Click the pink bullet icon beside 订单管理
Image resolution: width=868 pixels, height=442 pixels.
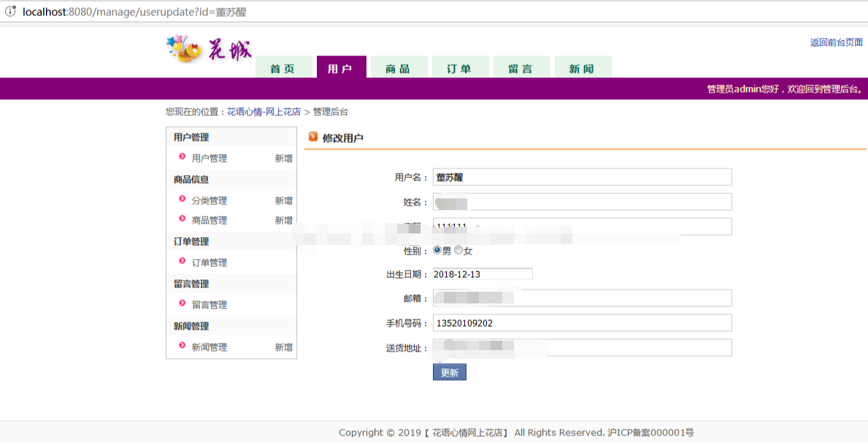click(182, 261)
